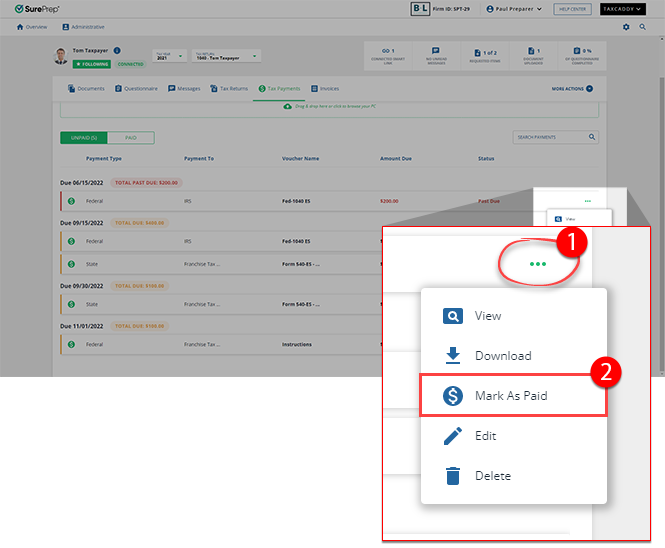
Task: Click the Edit pencil icon
Action: (453, 436)
